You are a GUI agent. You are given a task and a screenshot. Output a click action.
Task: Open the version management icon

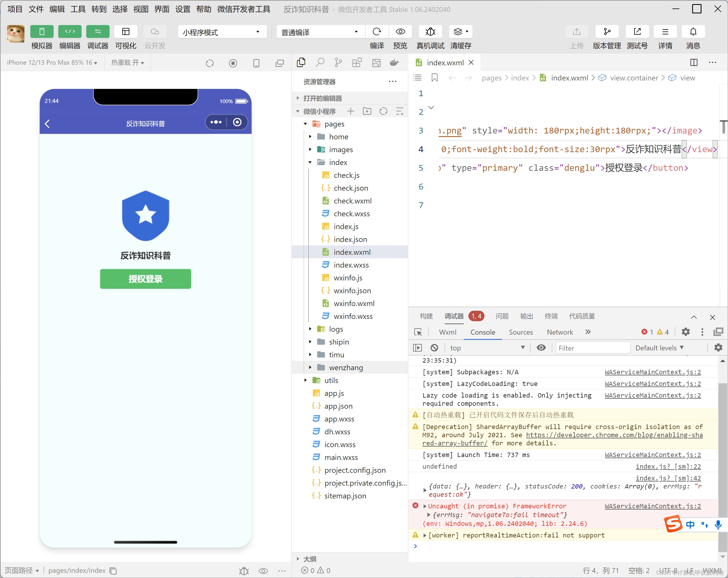[607, 32]
